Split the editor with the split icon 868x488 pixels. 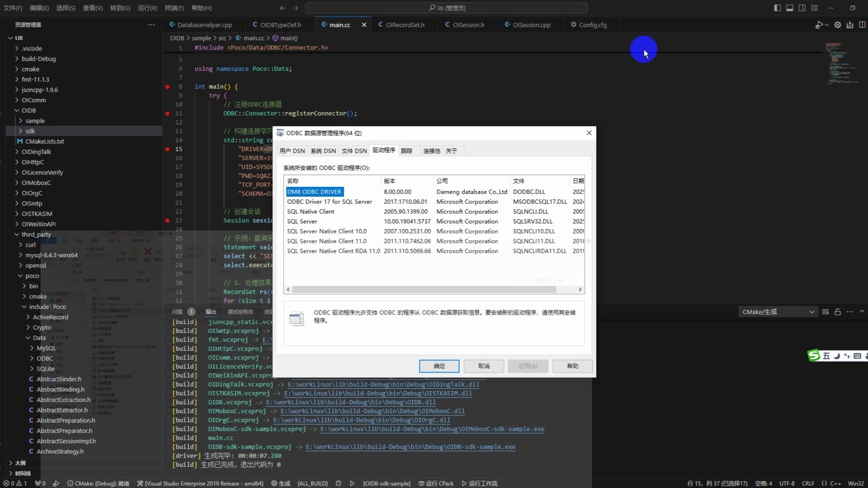click(862, 25)
